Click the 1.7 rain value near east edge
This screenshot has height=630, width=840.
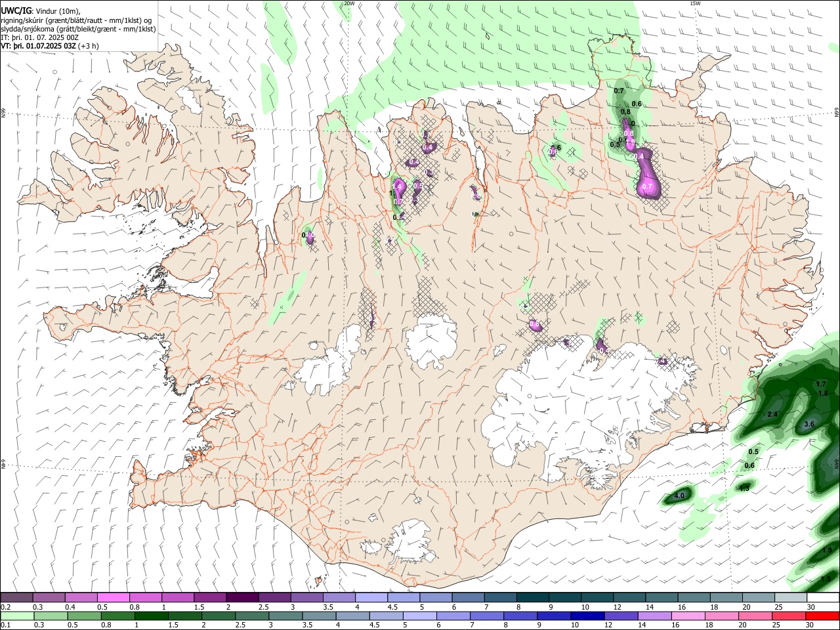tap(820, 384)
